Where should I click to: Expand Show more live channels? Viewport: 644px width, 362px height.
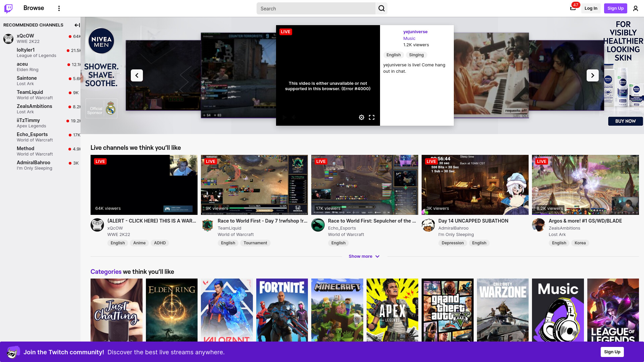(364, 256)
